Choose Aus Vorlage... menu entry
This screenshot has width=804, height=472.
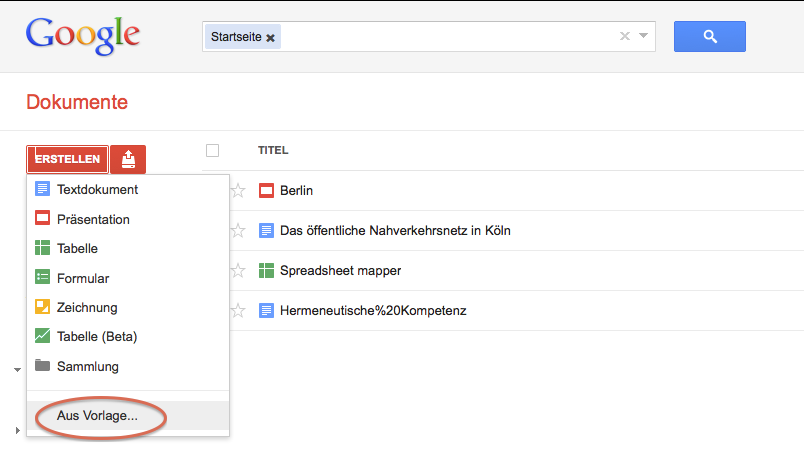pos(128,416)
